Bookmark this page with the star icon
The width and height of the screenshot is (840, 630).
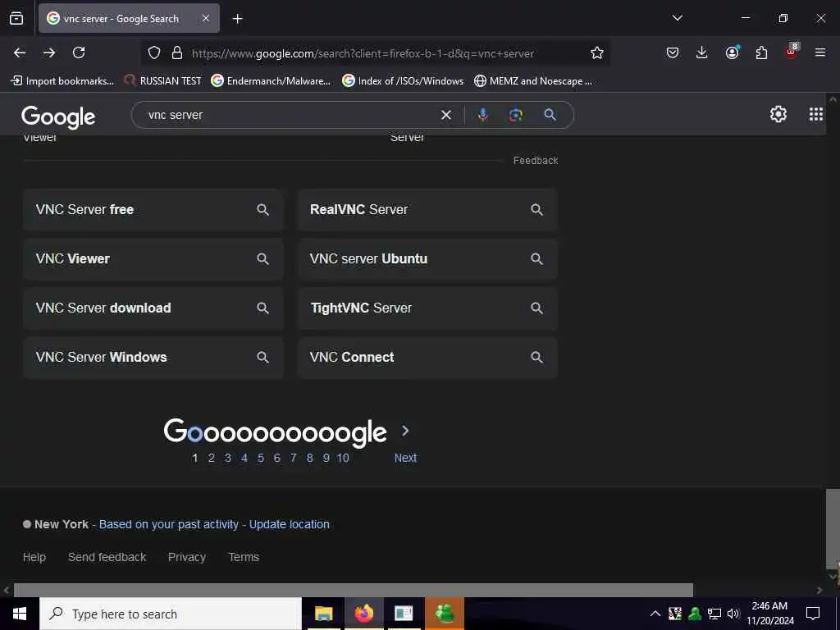tap(597, 52)
